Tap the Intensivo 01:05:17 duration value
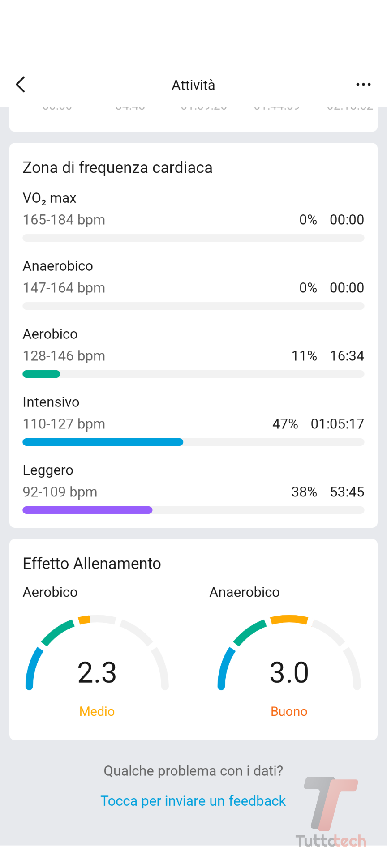This screenshot has height=868, width=387. point(337,423)
